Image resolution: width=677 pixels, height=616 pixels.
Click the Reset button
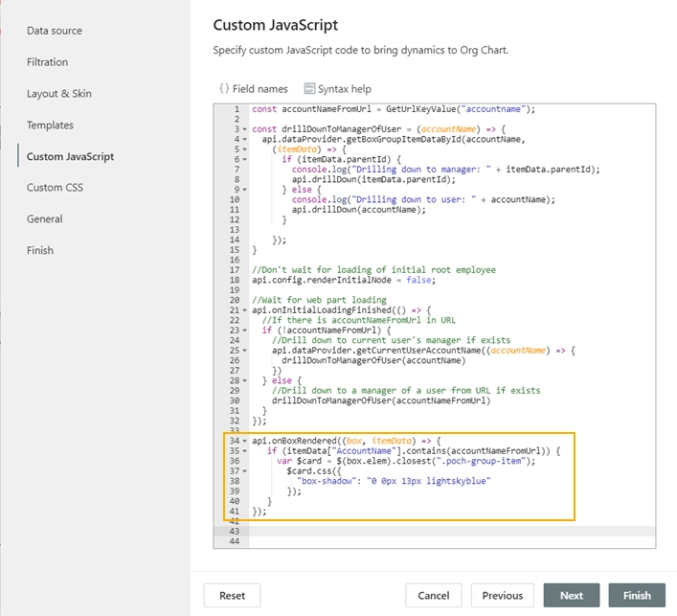click(233, 595)
